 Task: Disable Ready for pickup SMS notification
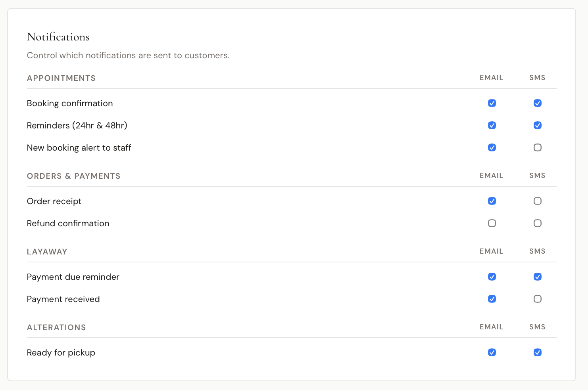[538, 352]
